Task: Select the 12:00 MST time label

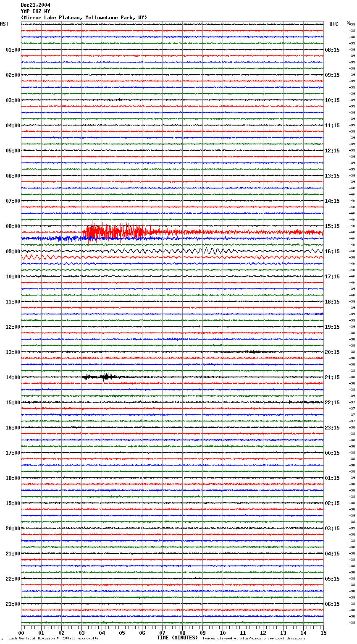Action: pyautogui.click(x=13, y=327)
